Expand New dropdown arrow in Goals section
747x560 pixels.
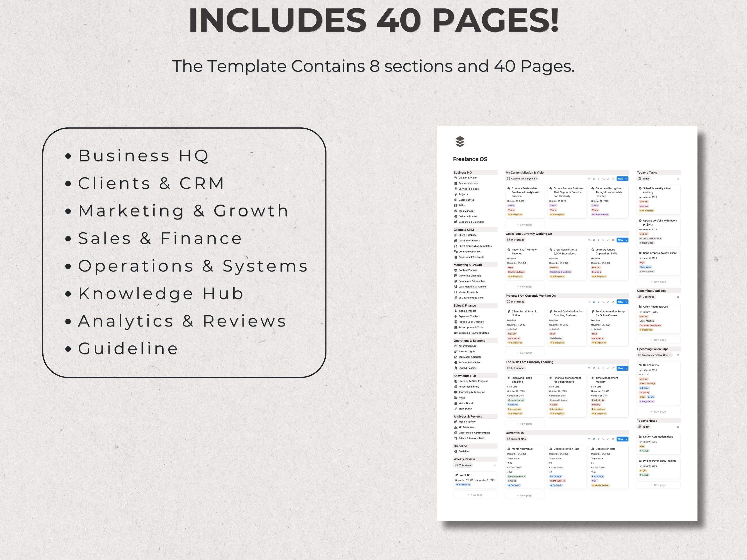pos(626,240)
